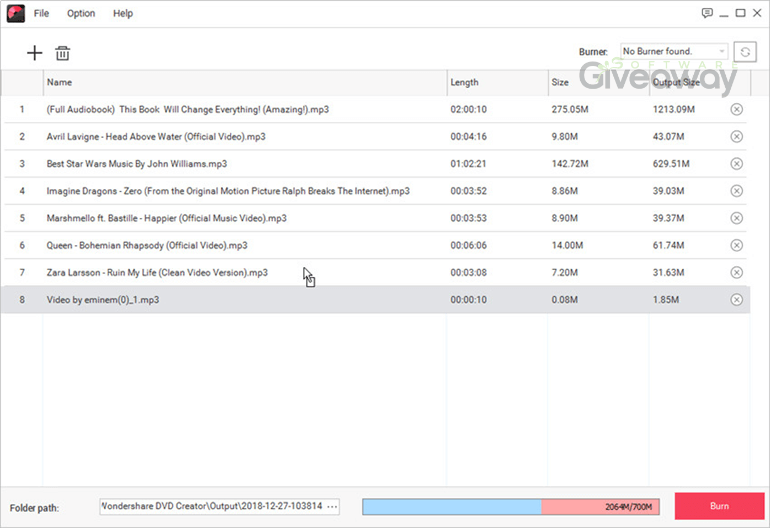770x528 pixels.
Task: Click the disc capacity progress bar
Action: (510, 507)
